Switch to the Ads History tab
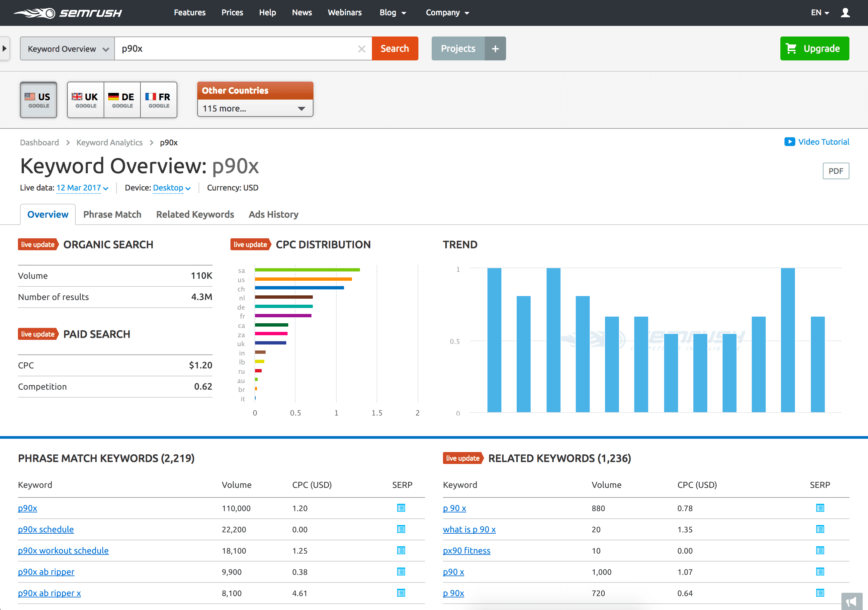 (x=273, y=214)
